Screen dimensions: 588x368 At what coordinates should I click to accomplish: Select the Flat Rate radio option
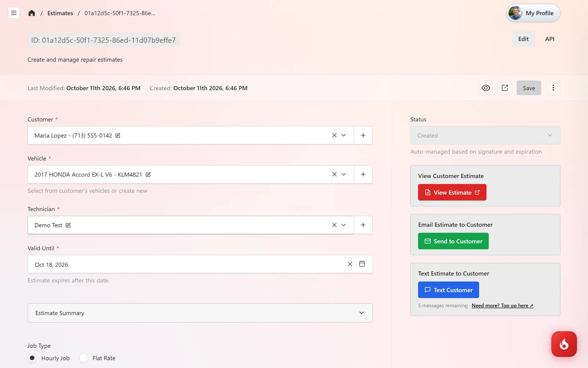click(84, 358)
